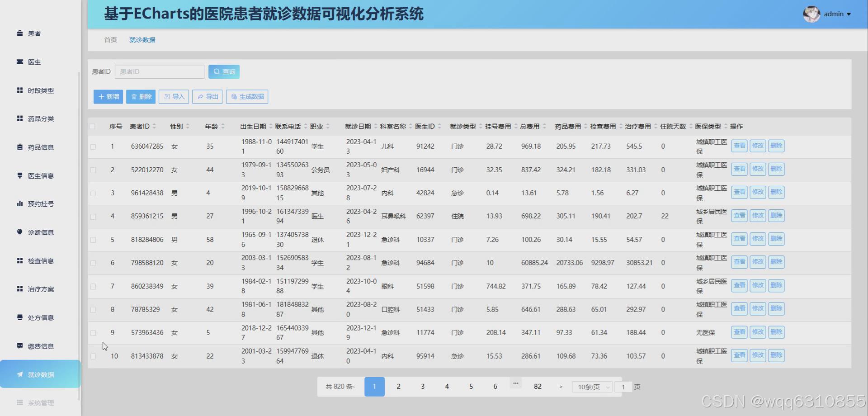
Task: Click the 治疗方案 grid icon
Action: (x=20, y=288)
